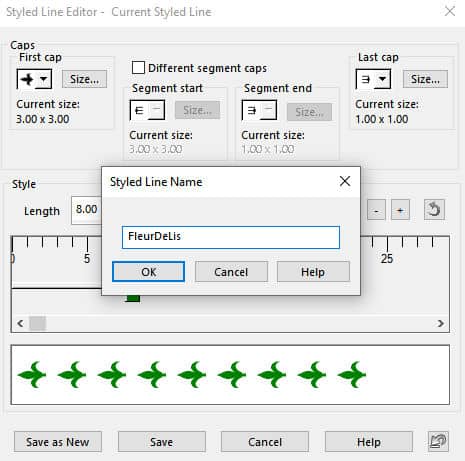The width and height of the screenshot is (465, 461).
Task: Close the Styled Line Name dialog
Action: tap(345, 181)
